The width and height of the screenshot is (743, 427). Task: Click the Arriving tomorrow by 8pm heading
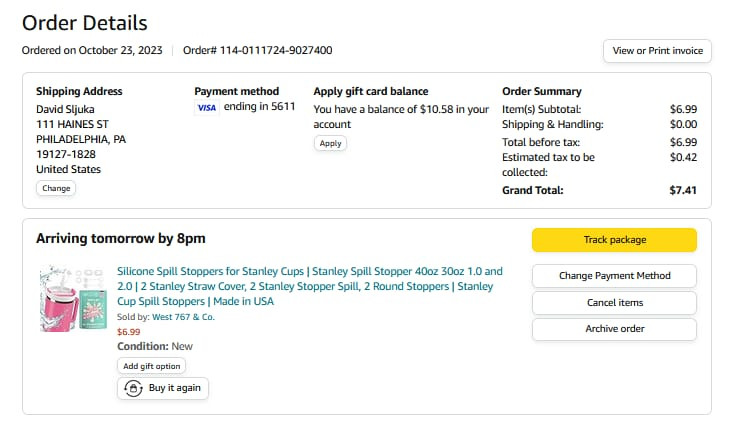tap(121, 239)
